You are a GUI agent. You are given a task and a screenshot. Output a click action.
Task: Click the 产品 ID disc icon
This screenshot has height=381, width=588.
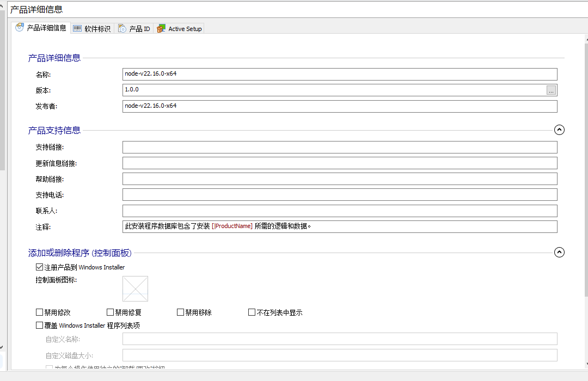[x=122, y=28]
